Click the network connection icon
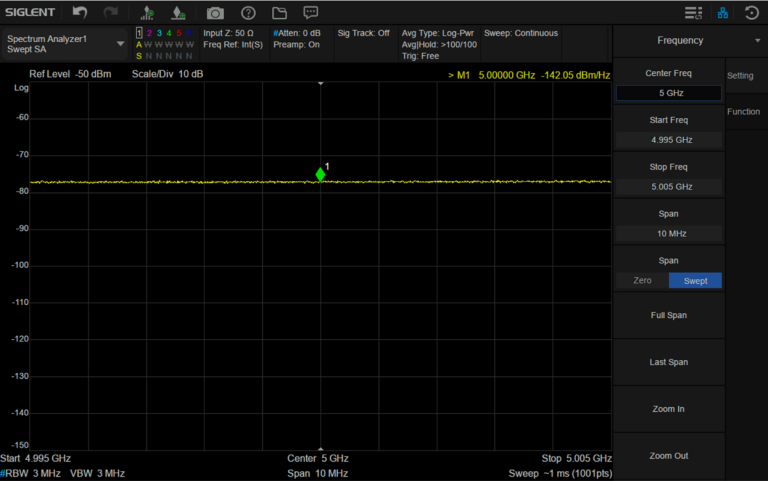This screenshot has width=768, height=481. coord(723,13)
